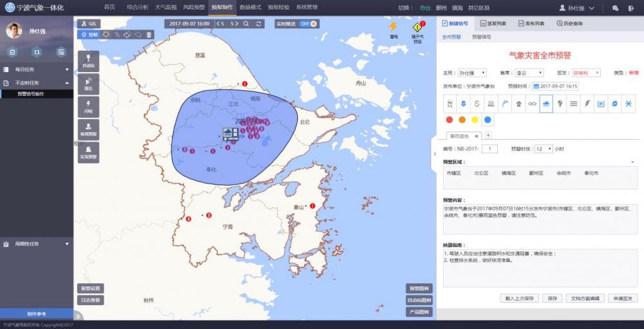This screenshot has width=644, height=329.
Task: Click the 强天气预报 yellow warning icon
Action: pyautogui.click(x=417, y=28)
